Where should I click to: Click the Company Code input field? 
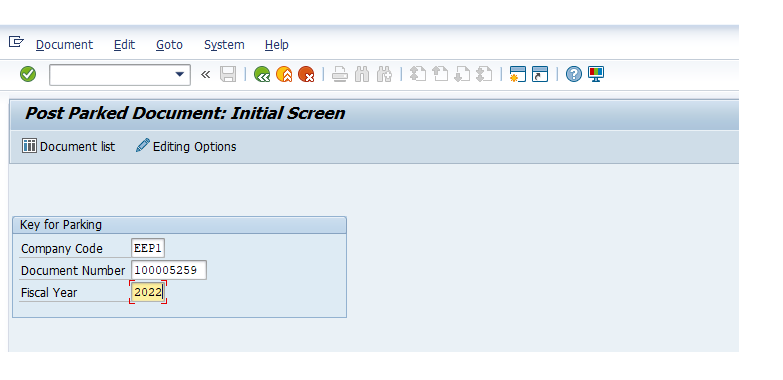tap(148, 248)
